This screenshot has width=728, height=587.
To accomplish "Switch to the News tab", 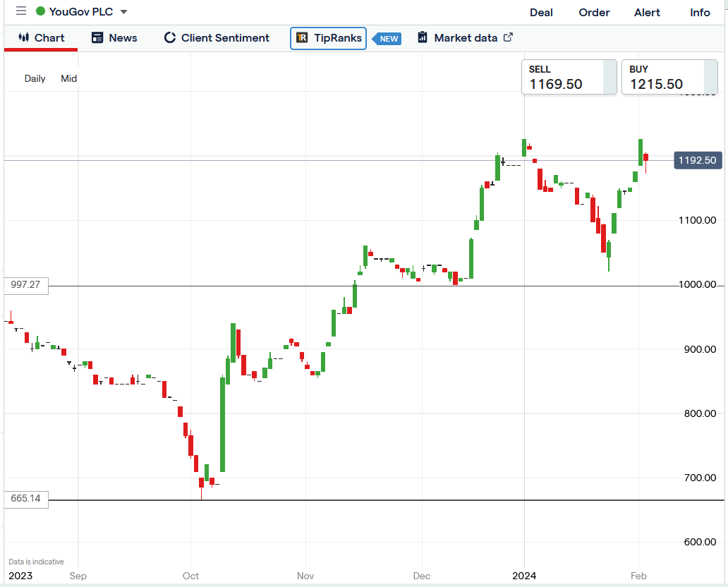I will (115, 38).
